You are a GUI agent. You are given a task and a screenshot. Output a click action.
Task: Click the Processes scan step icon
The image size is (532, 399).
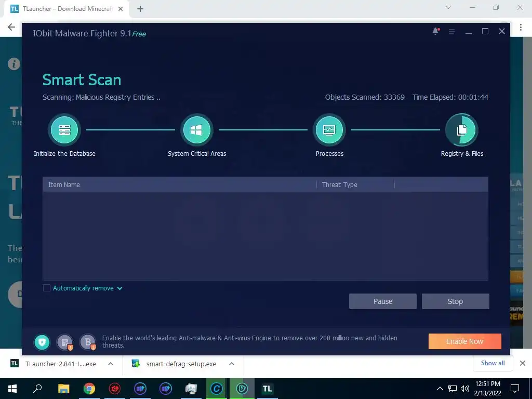[x=329, y=130]
